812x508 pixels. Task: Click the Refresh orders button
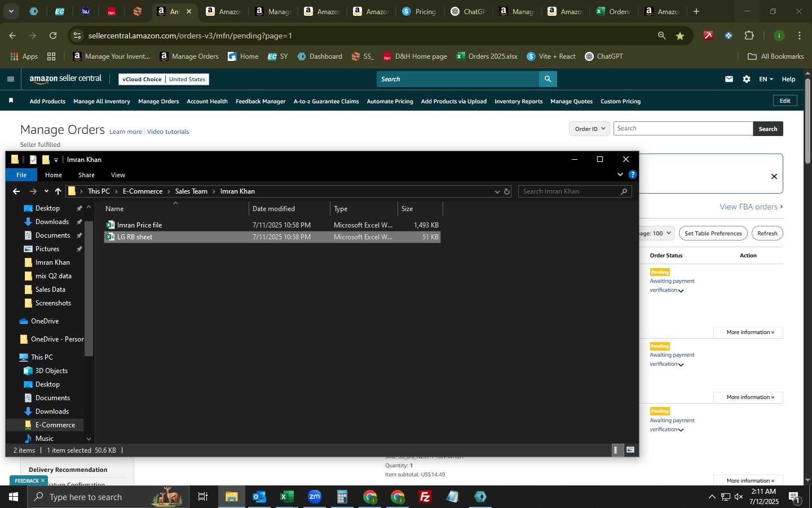[767, 233]
